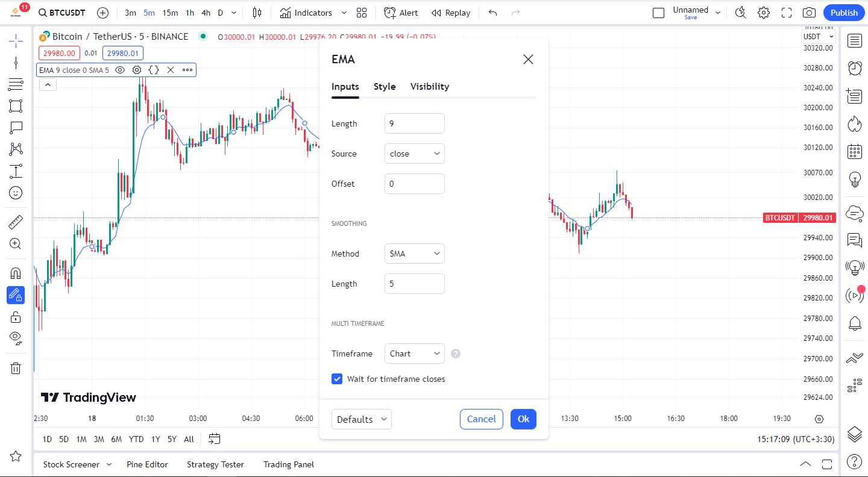The image size is (868, 477).
Task: Open the smoothing Method SMA dropdown
Action: (x=415, y=254)
